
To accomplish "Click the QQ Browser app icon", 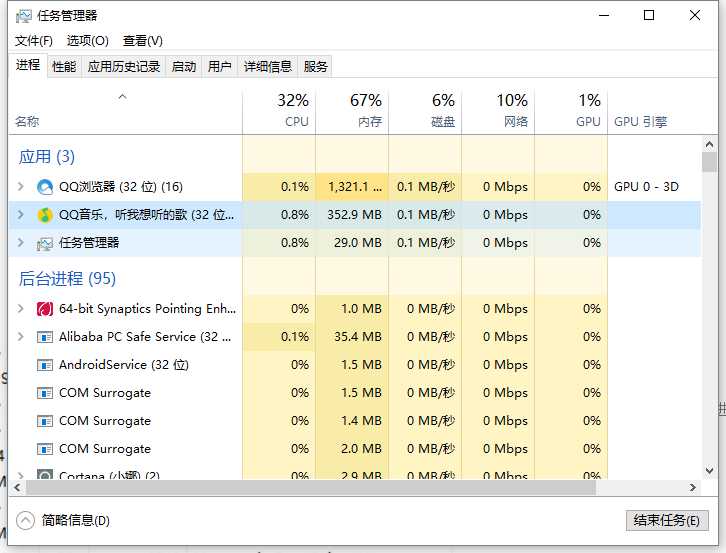I will [x=45, y=187].
